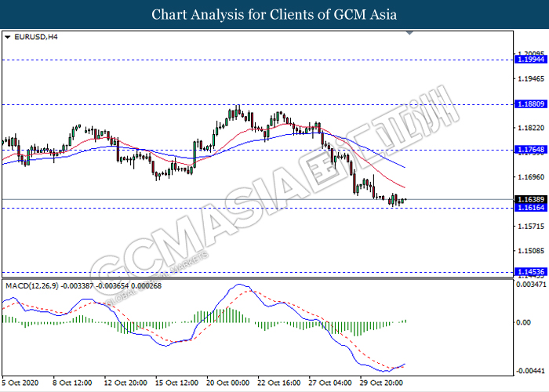Select the 1.18809 price level tag
The width and height of the screenshot is (549, 392).
coord(529,103)
